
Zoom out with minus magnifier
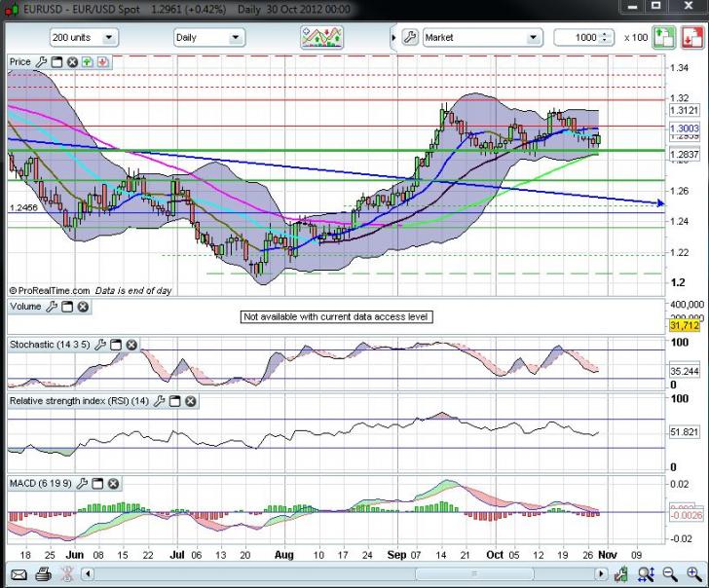(670, 574)
